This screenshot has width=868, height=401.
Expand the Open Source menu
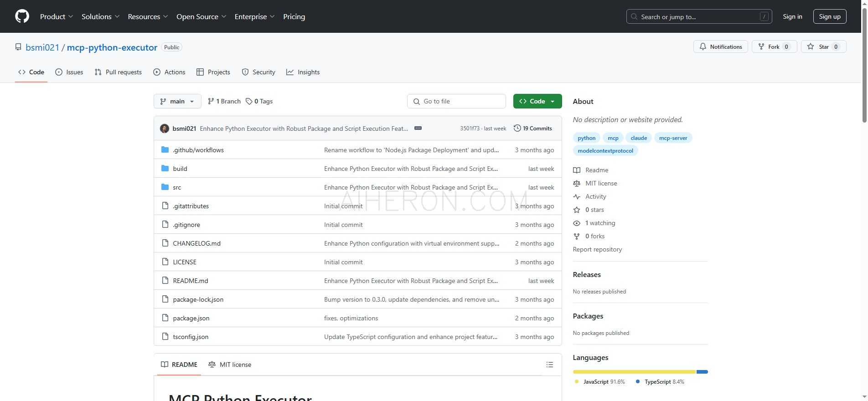(201, 16)
